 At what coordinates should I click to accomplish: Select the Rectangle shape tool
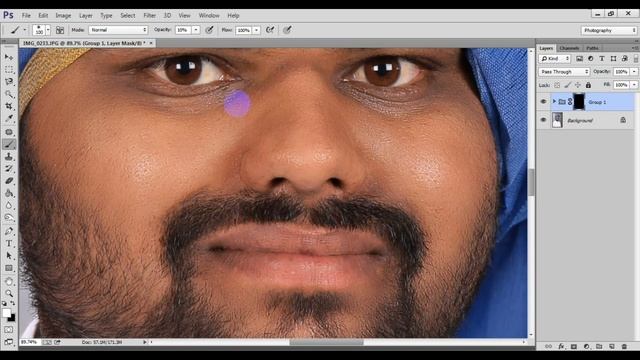point(9,268)
